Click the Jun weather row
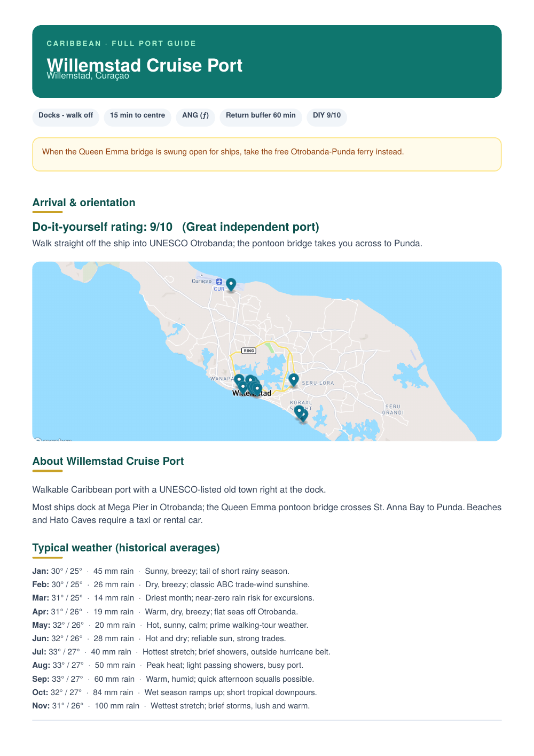 [x=159, y=638]
